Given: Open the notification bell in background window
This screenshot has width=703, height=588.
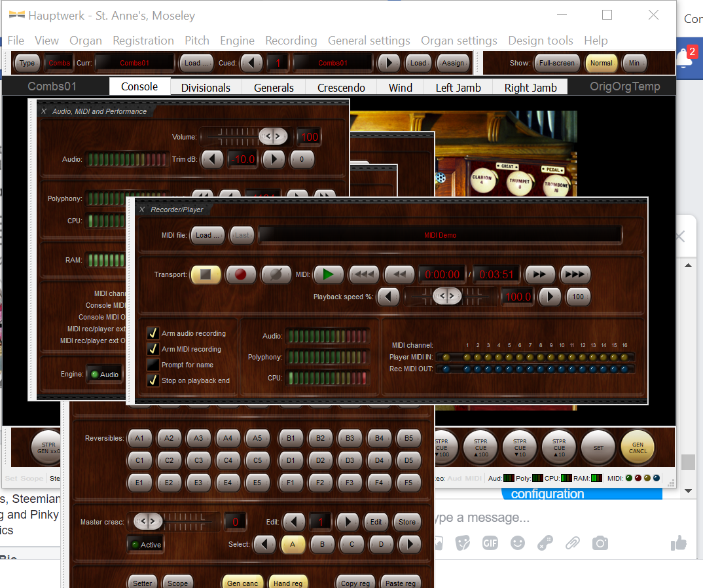Looking at the screenshot, I should pyautogui.click(x=684, y=58).
